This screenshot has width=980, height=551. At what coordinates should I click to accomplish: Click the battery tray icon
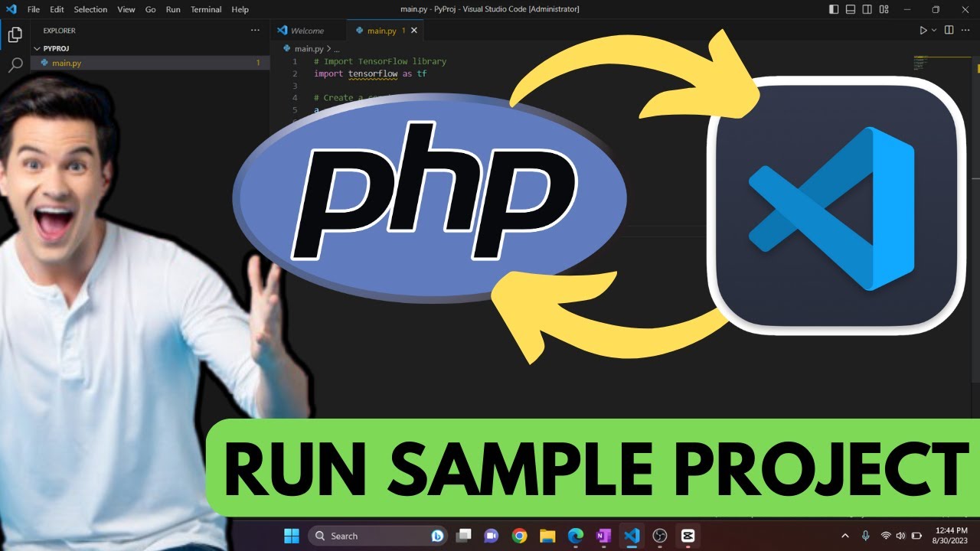(916, 536)
